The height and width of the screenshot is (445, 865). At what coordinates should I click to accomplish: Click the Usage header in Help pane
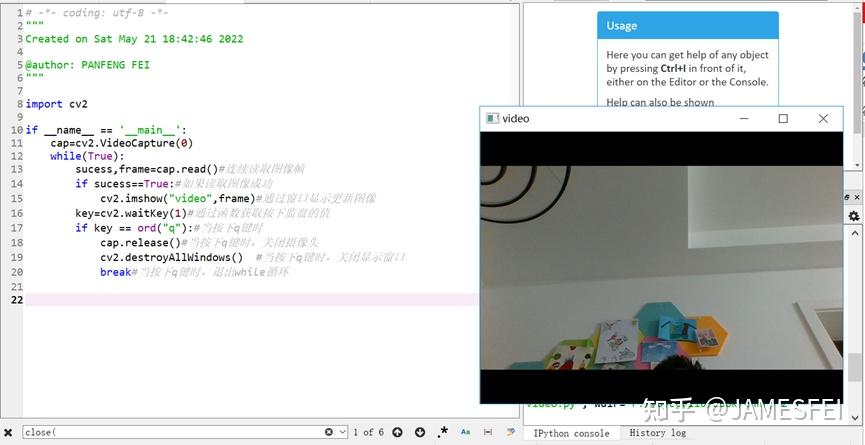tap(688, 25)
